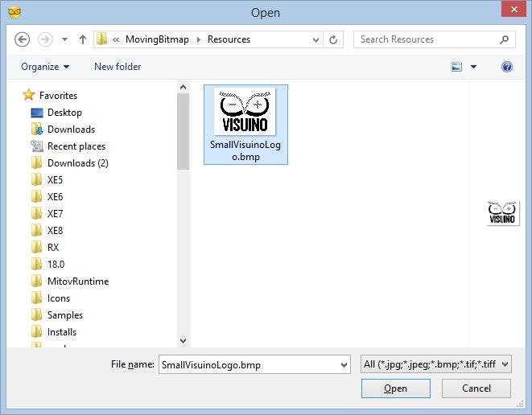Click into the Search Resources field
This screenshot has height=415, width=532.
(x=427, y=39)
